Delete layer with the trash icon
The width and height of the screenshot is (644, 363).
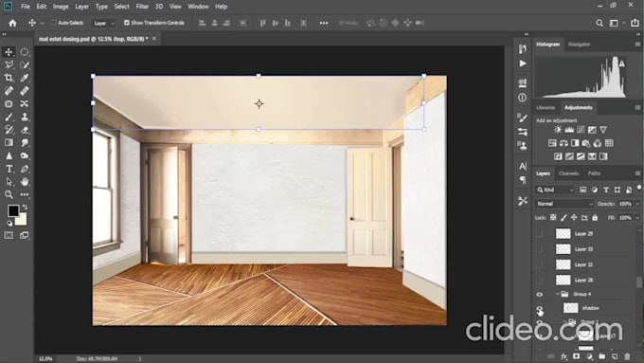tap(627, 356)
